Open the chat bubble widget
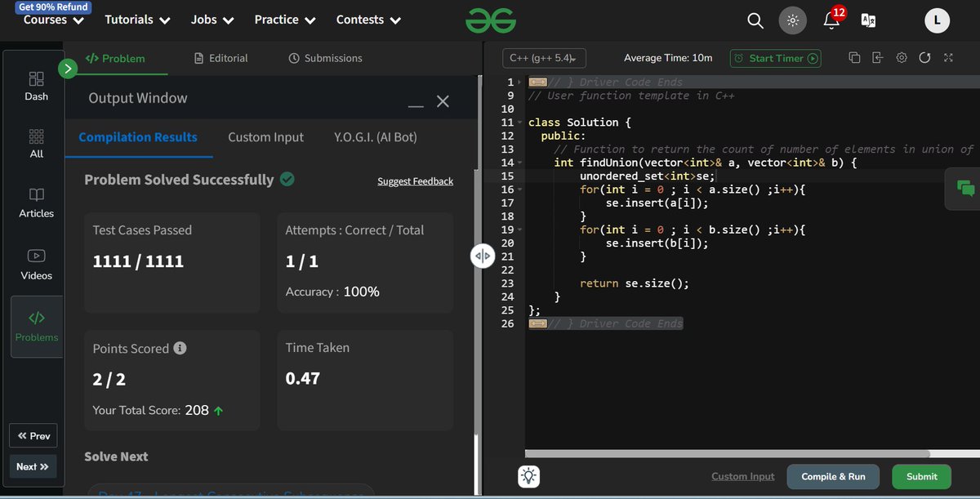The width and height of the screenshot is (980, 499). click(965, 188)
